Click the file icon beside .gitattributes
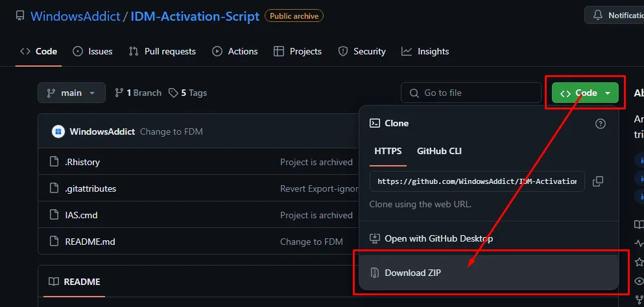This screenshot has width=644, height=307. click(54, 188)
